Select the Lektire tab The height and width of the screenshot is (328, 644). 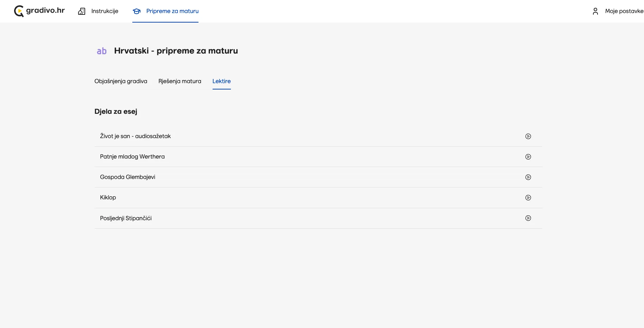tap(222, 81)
